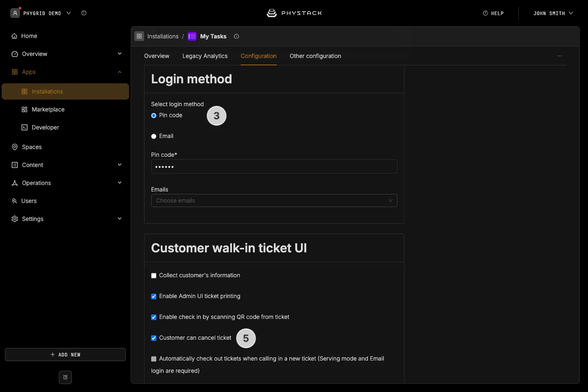The height and width of the screenshot is (392, 588).
Task: Expand the Content sidebar section chevron
Action: pyautogui.click(x=120, y=165)
